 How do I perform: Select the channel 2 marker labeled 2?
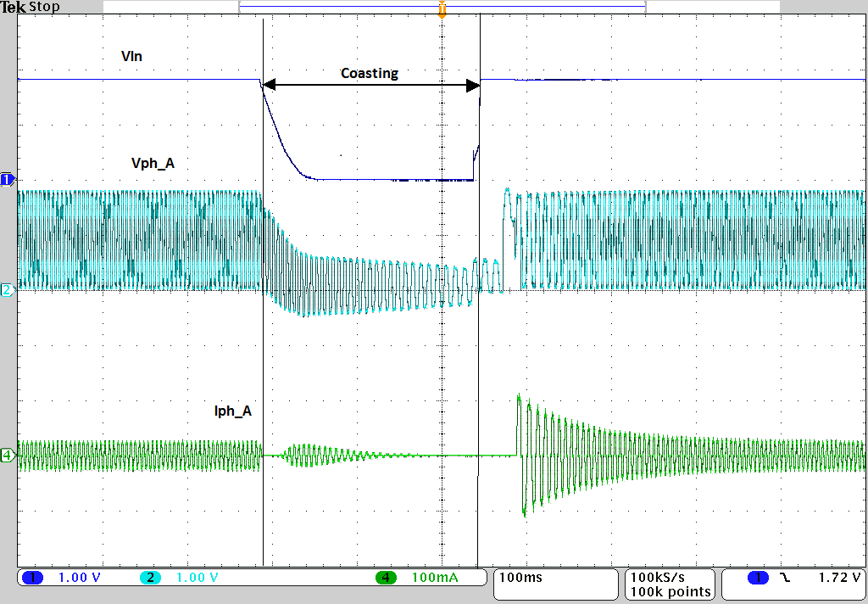coord(6,291)
